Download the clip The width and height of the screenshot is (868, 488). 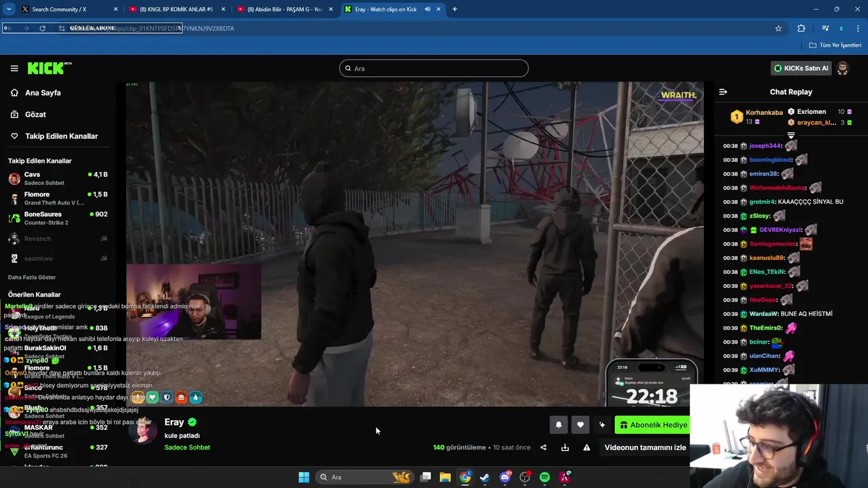pyautogui.click(x=565, y=447)
